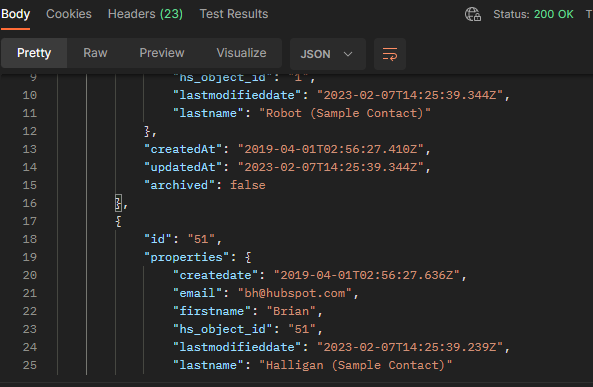The image size is (593, 387).
Task: Switch to Visualize view mode
Action: [241, 53]
